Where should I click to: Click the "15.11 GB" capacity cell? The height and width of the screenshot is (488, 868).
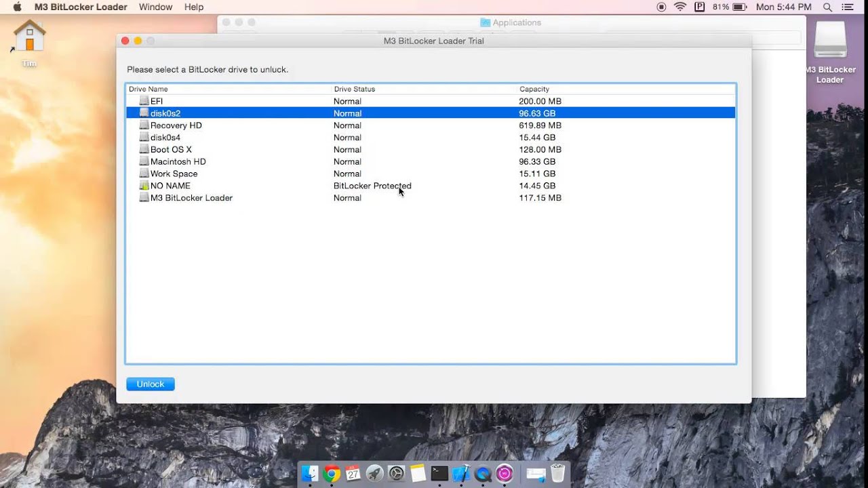click(537, 174)
